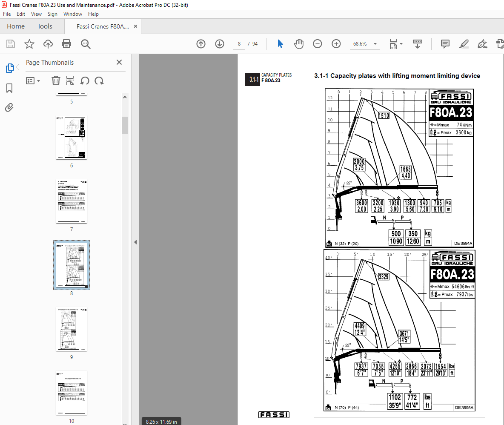This screenshot has height=425, width=504.
Task: Print the document with printer icon
Action: click(66, 44)
